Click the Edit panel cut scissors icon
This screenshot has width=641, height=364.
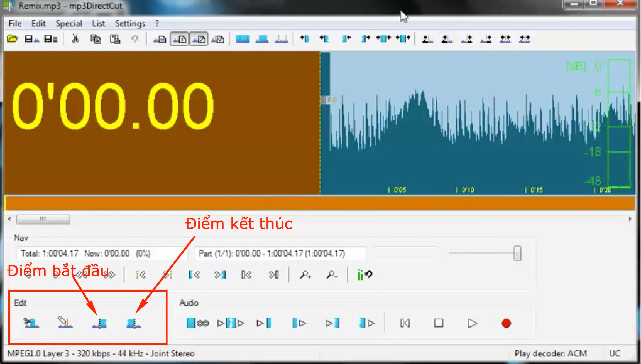(x=31, y=323)
